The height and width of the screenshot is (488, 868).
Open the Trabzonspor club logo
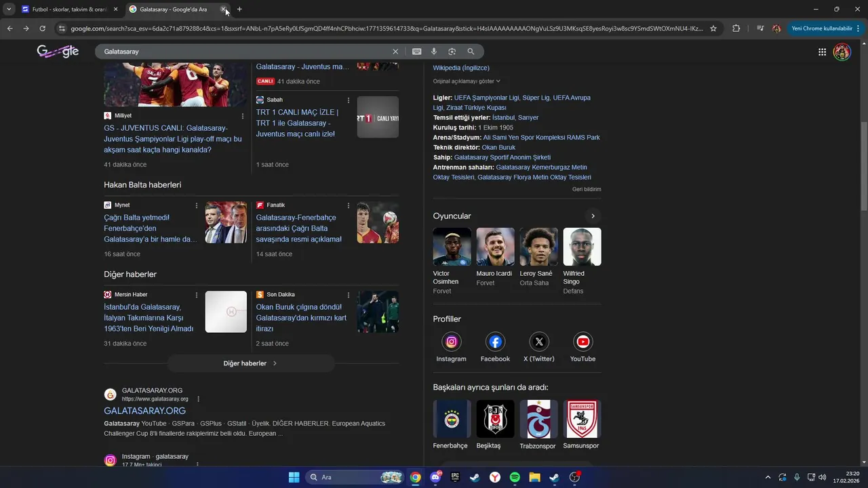pos(538,419)
